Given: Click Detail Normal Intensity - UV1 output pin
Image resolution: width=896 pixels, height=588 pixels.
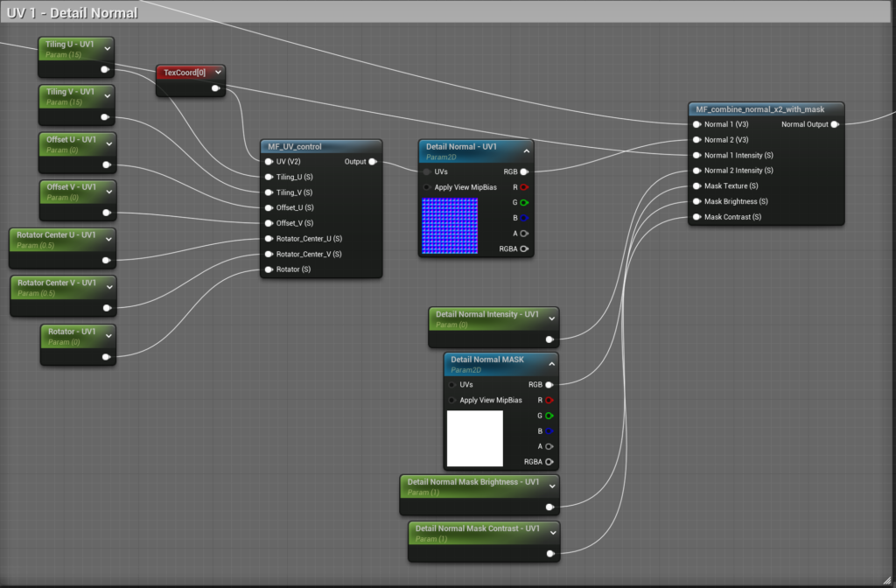Looking at the screenshot, I should click(549, 339).
